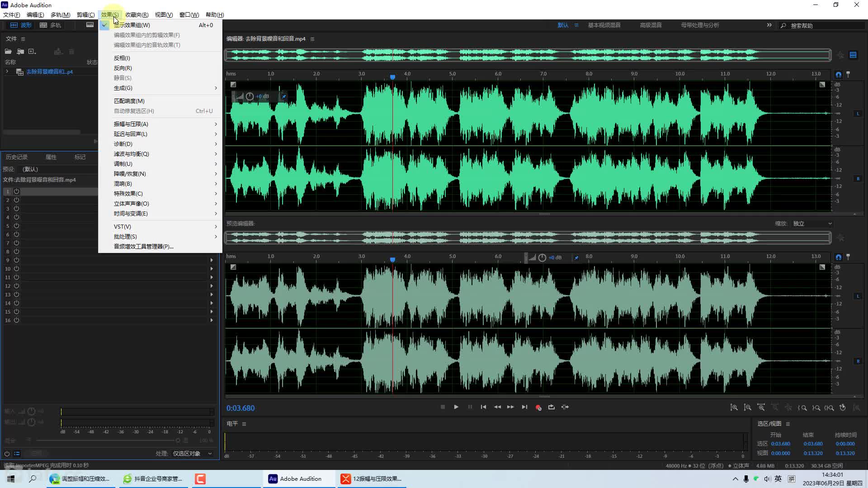Click Invert menu item 反相(I)
Image resolution: width=868 pixels, height=488 pixels.
pos(160,58)
